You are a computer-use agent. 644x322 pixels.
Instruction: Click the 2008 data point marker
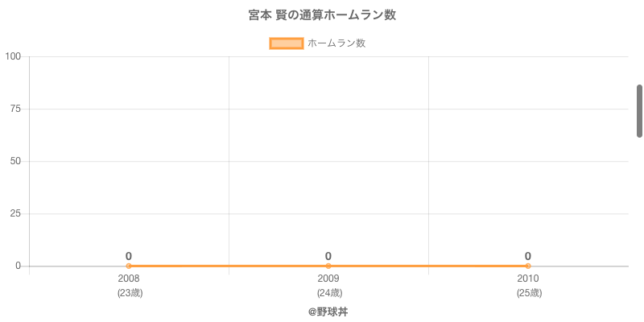(129, 266)
